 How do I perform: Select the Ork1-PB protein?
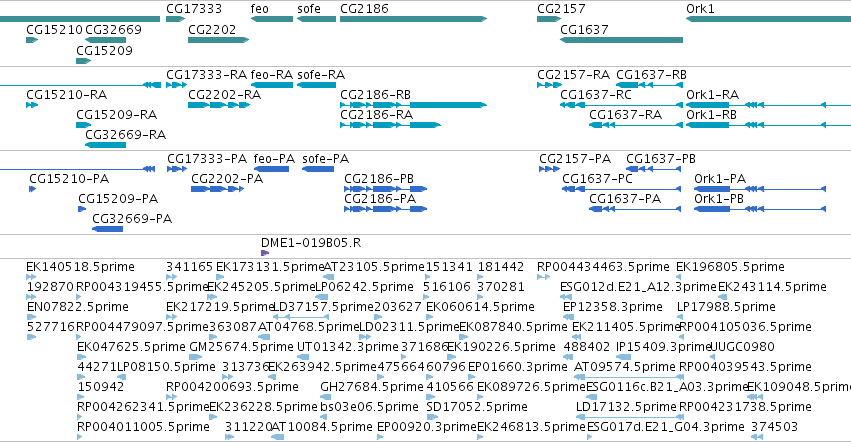(x=760, y=209)
